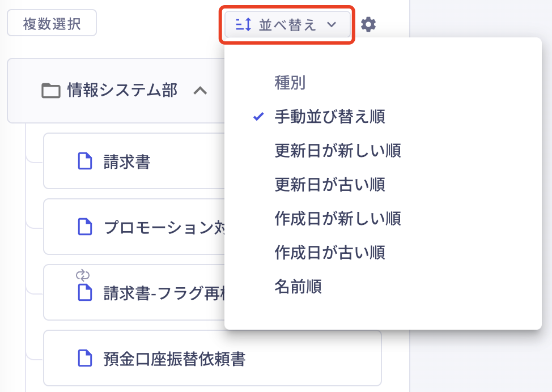
Task: Select the checked 手動並び替え順 option
Action: [x=329, y=117]
